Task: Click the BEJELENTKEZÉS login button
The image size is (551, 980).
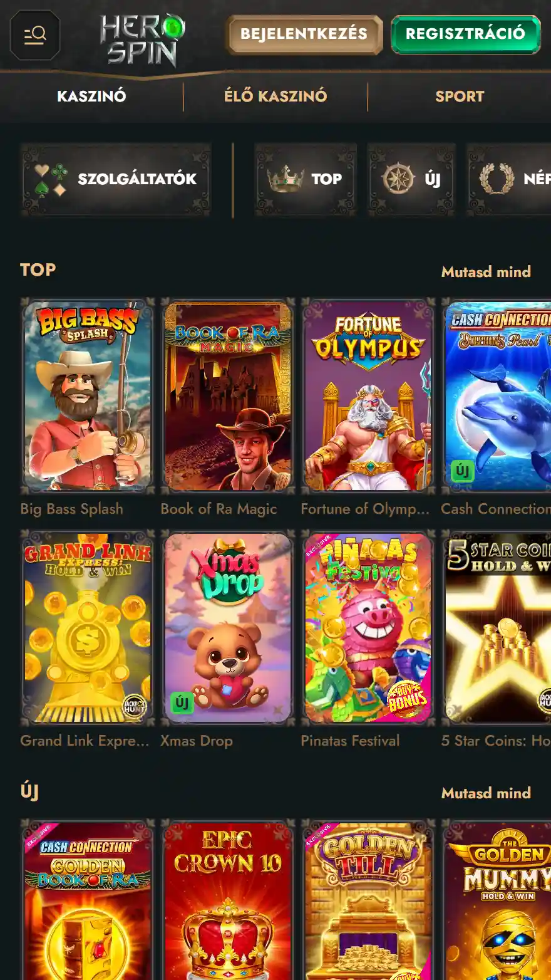Action: coord(304,34)
